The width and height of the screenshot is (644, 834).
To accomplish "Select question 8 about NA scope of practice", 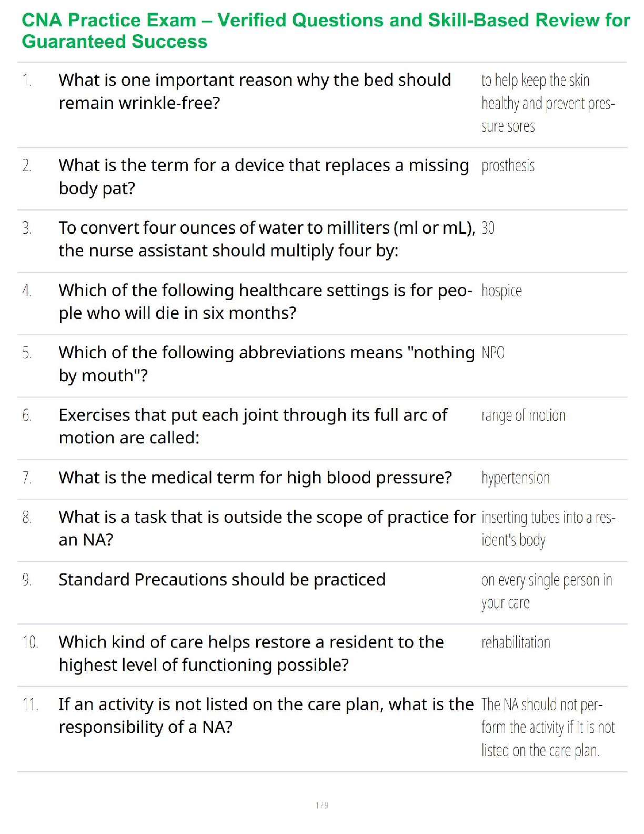I will 267,529.
